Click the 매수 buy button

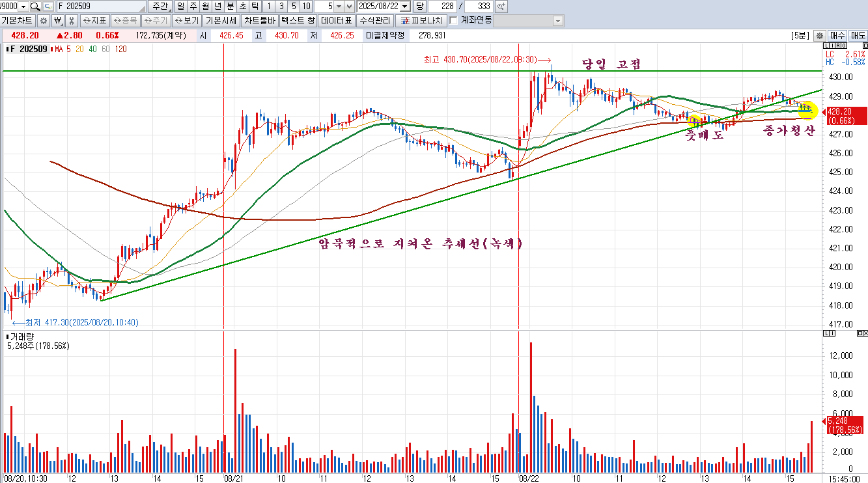pos(837,36)
